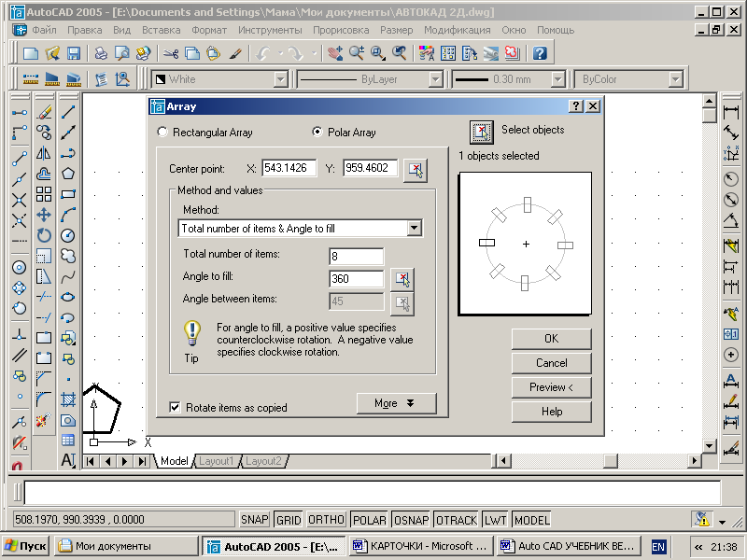
Task: Select the Spline tool
Action: click(68, 276)
